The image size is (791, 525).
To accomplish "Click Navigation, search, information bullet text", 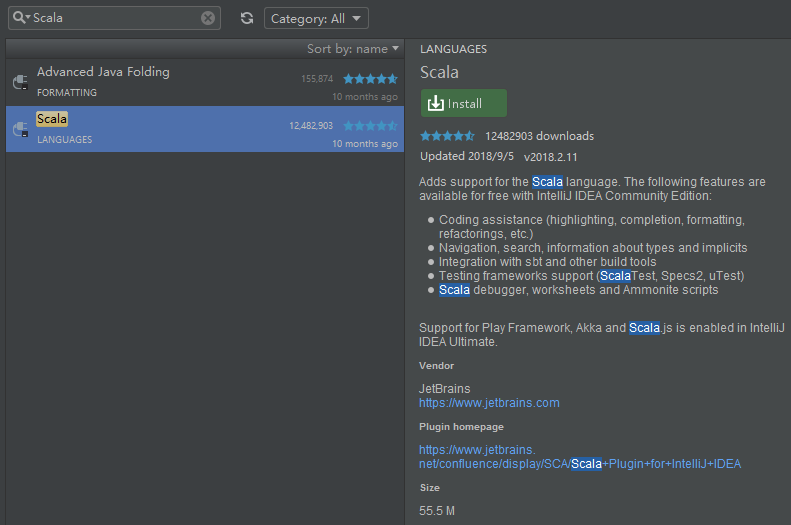I will 593,248.
